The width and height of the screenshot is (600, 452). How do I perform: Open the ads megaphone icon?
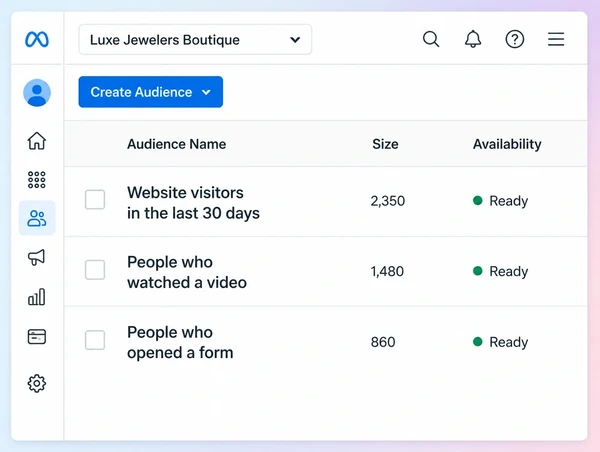[x=37, y=257]
